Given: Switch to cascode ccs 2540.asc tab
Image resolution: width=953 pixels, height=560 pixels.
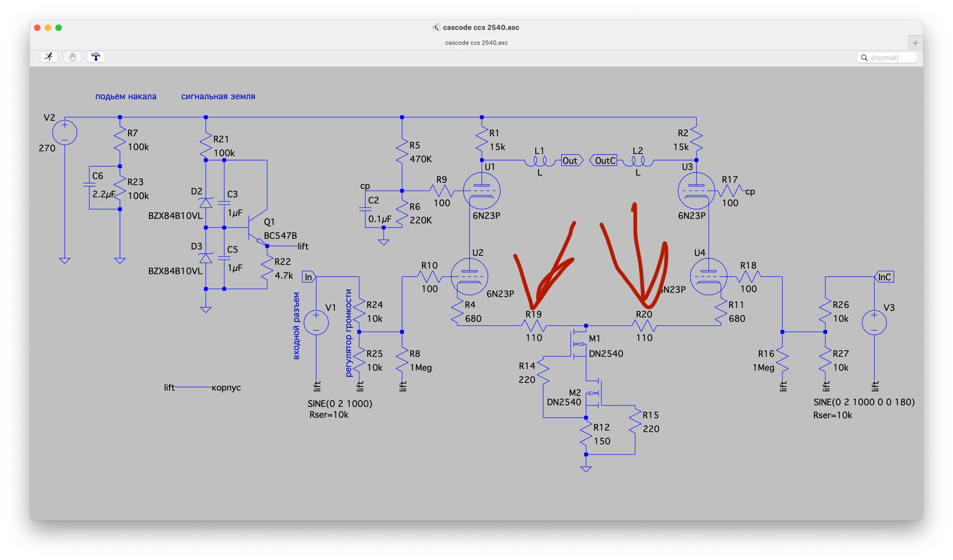Looking at the screenshot, I should click(x=476, y=43).
